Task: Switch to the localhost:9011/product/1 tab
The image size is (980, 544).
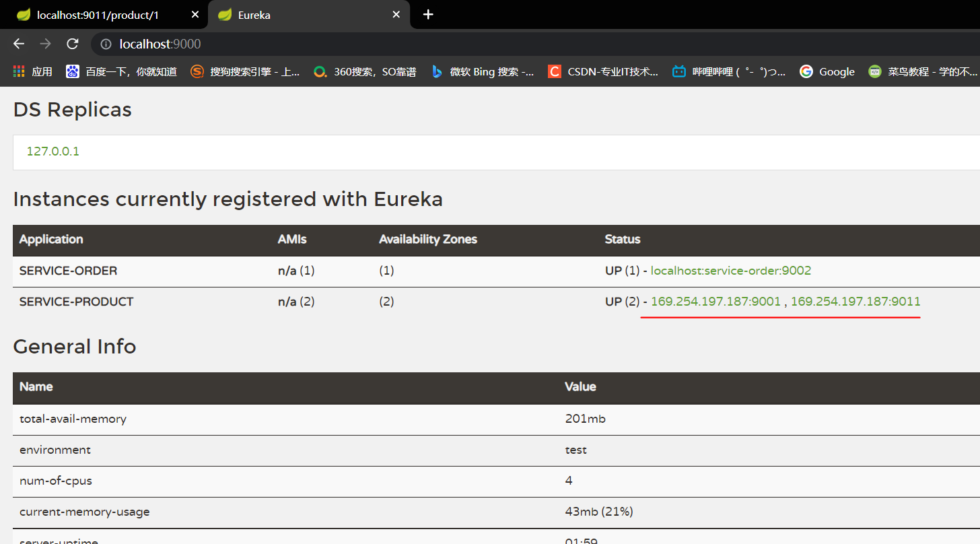Action: [x=104, y=14]
